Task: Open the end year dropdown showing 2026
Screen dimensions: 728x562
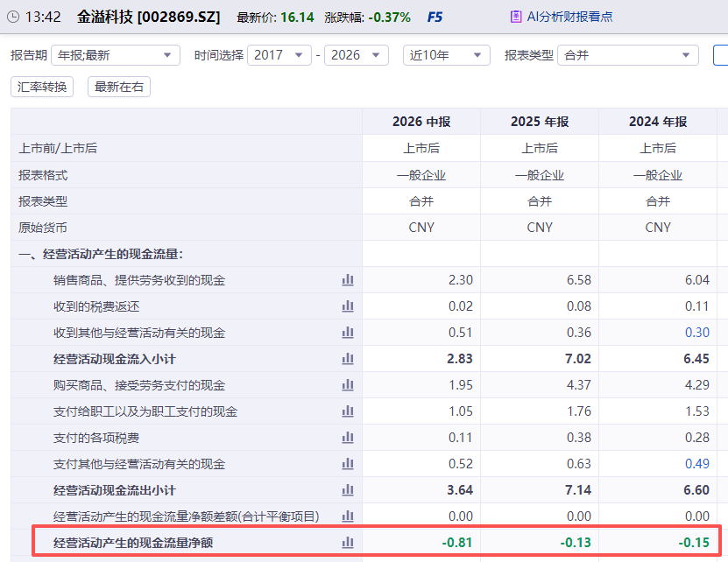Action: tap(356, 55)
